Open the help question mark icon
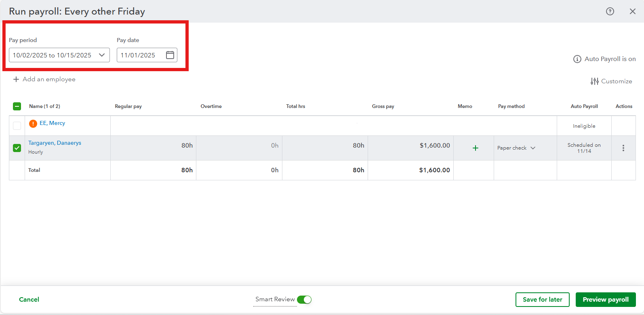This screenshot has height=315, width=644. (610, 11)
